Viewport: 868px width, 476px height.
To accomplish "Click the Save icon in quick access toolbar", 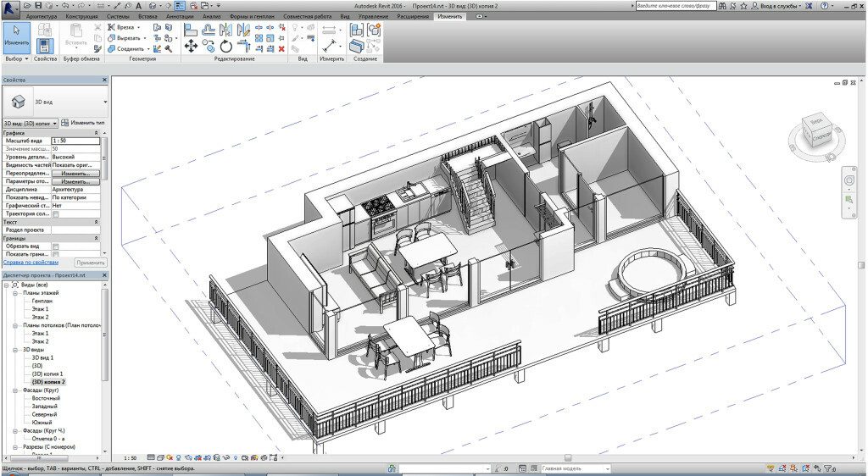I will point(38,5).
